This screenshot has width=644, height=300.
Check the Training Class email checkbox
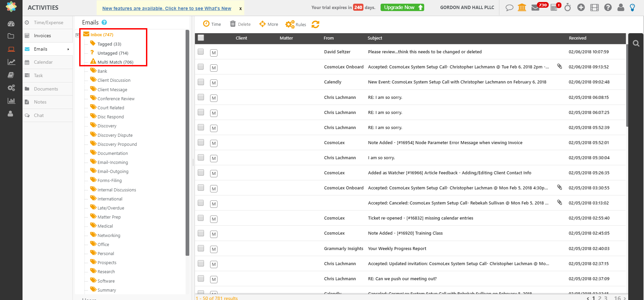coord(201,233)
